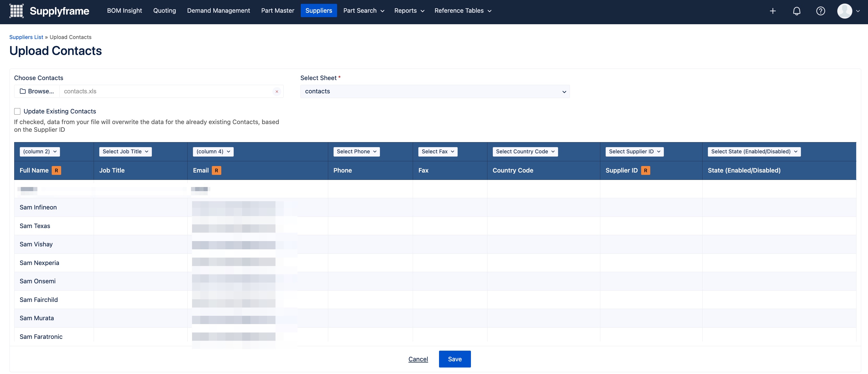Open the Select Phone dropdown
The width and height of the screenshot is (868, 374).
tap(357, 152)
